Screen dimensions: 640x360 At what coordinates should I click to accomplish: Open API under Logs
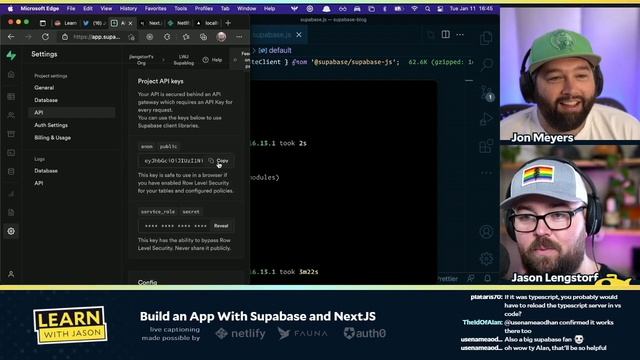(x=39, y=183)
